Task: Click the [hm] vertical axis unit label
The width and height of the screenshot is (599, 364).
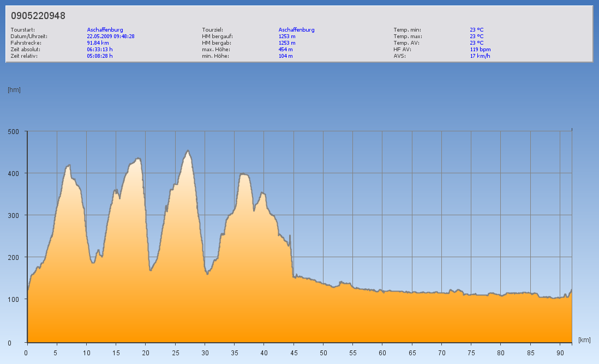Action: click(x=14, y=90)
